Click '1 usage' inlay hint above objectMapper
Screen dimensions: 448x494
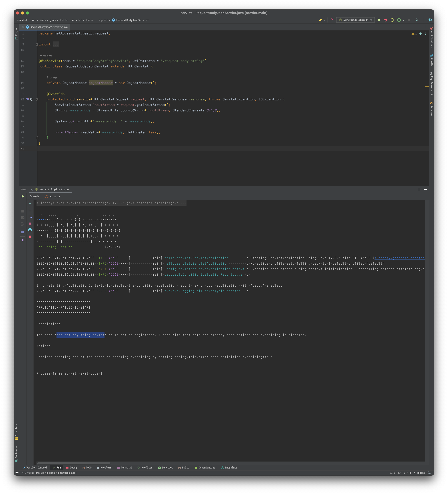coord(52,77)
